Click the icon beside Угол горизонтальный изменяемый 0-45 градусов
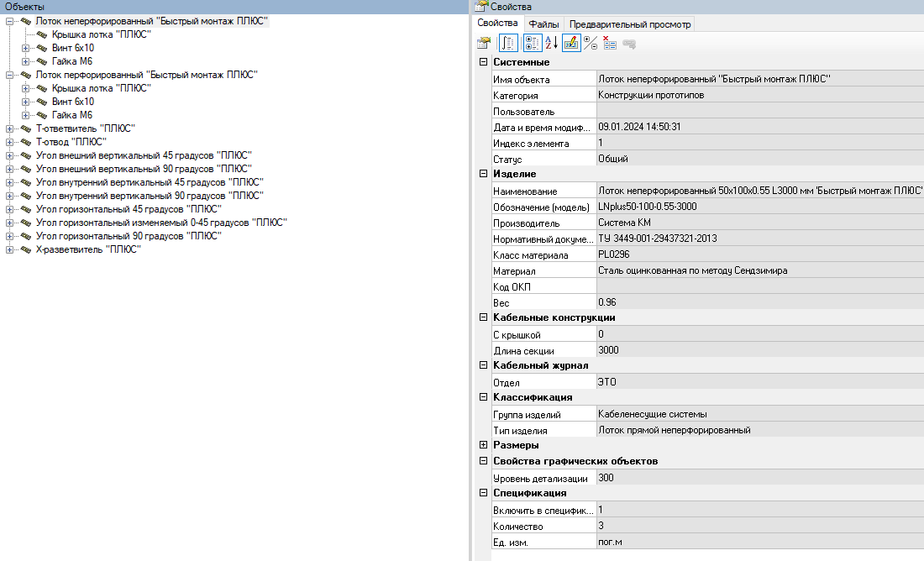The height and width of the screenshot is (561, 924). 26,223
